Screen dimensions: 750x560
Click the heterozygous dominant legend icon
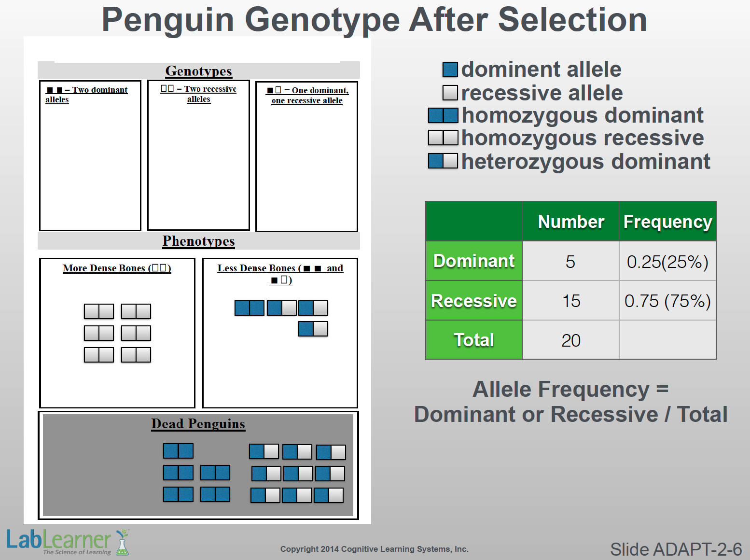[x=443, y=161]
